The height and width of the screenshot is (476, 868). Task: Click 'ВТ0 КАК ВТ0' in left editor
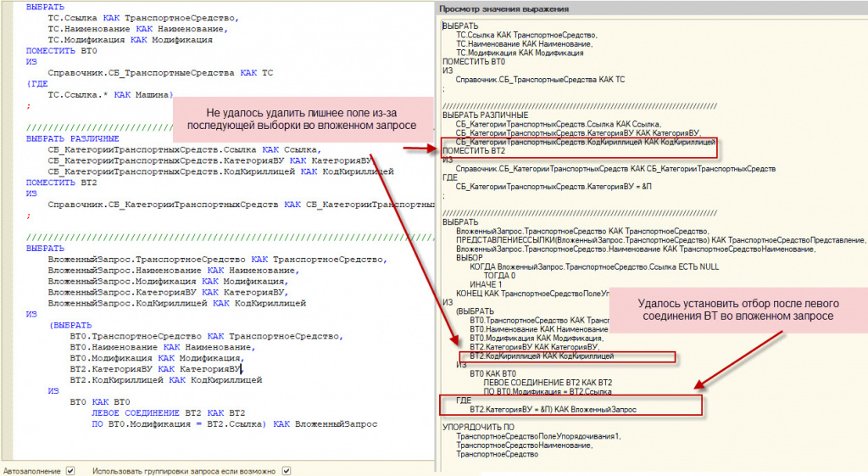(100, 401)
